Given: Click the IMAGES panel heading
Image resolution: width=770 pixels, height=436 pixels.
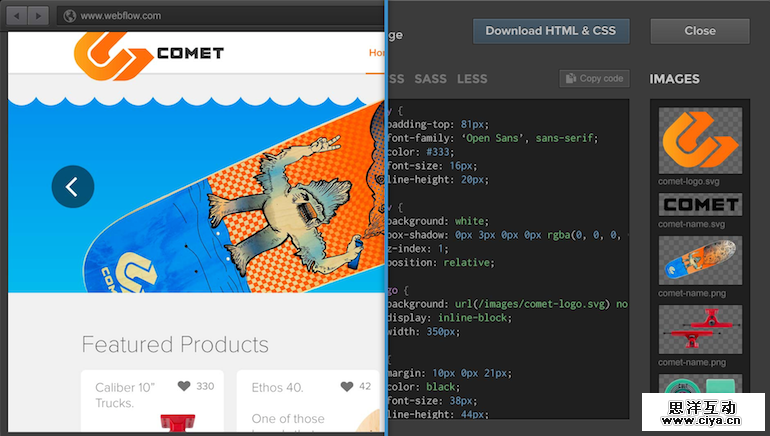Looking at the screenshot, I should (x=674, y=79).
